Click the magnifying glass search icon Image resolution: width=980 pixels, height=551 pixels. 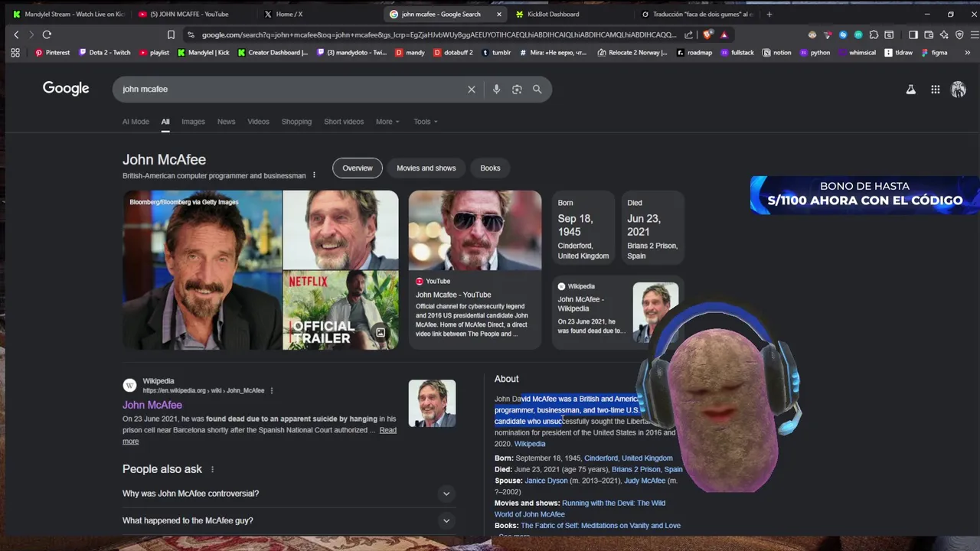click(537, 90)
